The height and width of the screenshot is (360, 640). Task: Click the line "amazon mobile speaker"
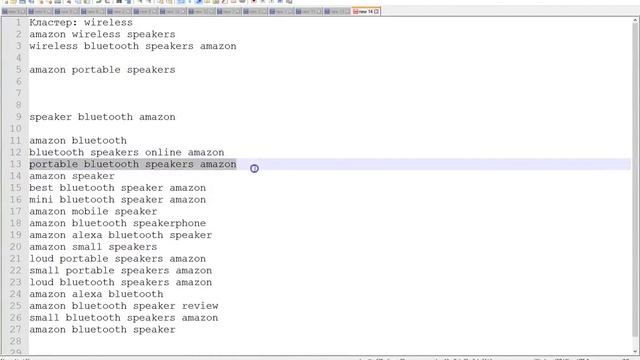93,212
